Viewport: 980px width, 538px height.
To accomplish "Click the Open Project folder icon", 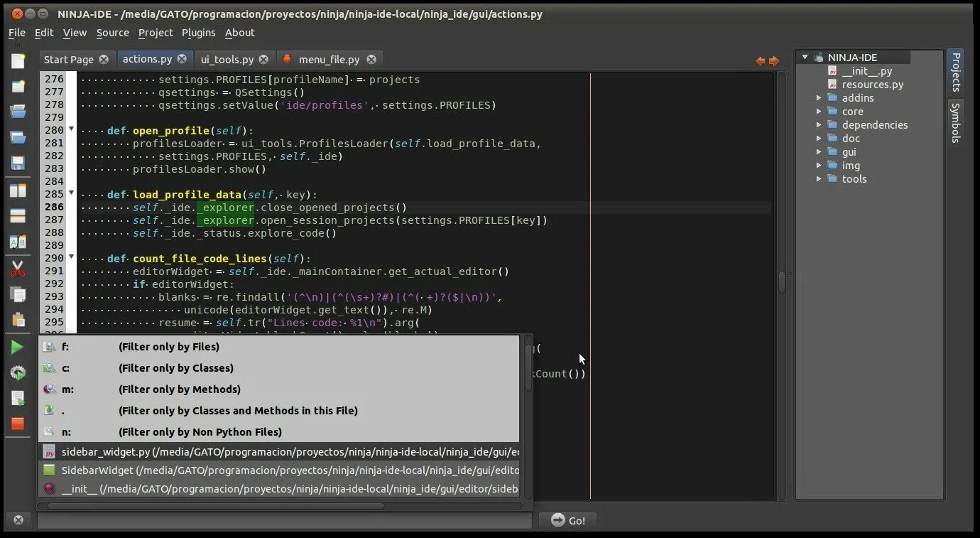I will (x=18, y=137).
